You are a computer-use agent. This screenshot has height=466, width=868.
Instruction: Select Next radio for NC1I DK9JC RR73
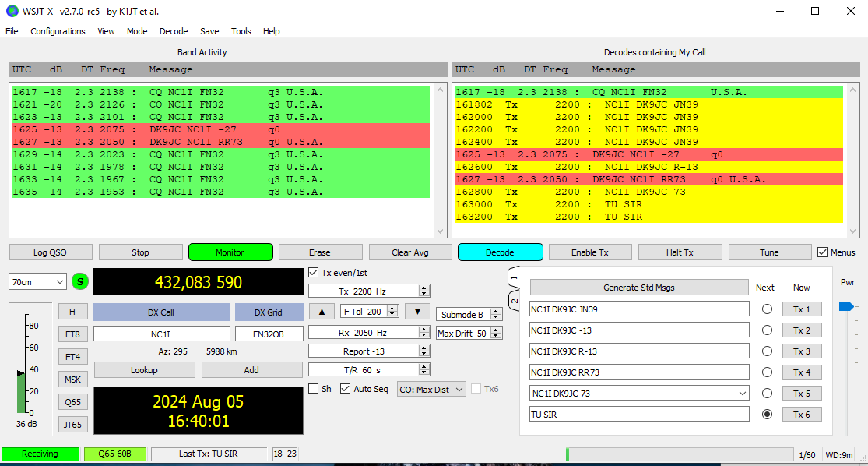[767, 372]
